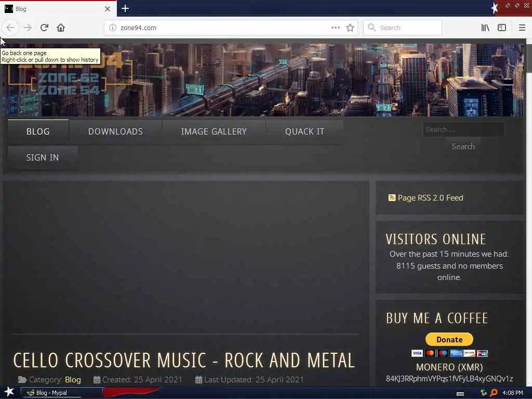Select the Blog browser tab
The width and height of the screenshot is (532, 399).
(58, 9)
